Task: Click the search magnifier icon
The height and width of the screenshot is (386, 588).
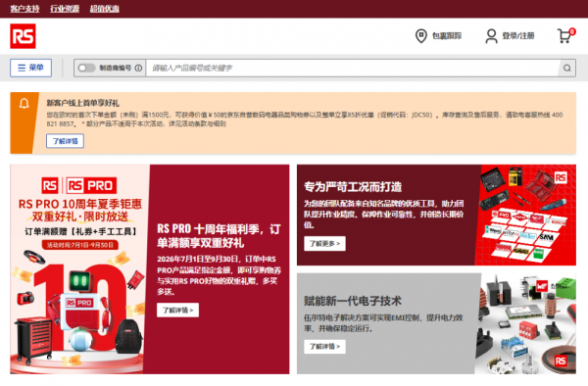Action: tap(567, 68)
